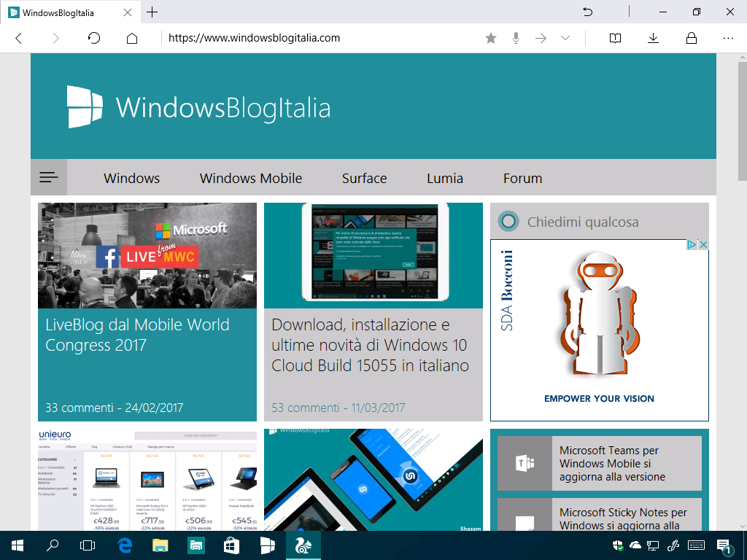This screenshot has width=747, height=560.
Task: Click the 'Chiedimi qualcosa' search field
Action: (x=600, y=221)
